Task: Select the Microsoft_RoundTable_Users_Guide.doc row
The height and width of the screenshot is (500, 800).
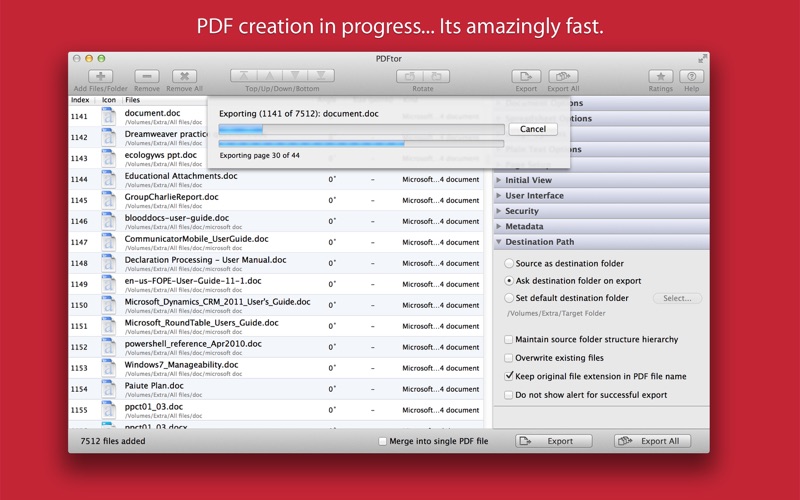Action: [x=276, y=326]
